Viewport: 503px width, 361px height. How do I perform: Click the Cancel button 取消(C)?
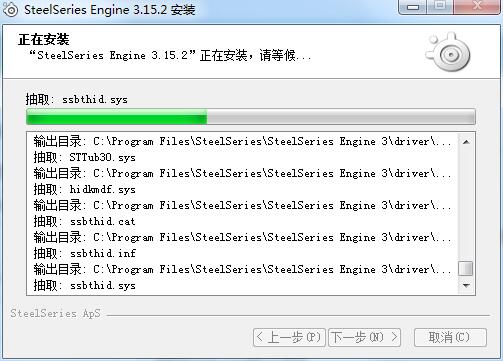point(450,337)
